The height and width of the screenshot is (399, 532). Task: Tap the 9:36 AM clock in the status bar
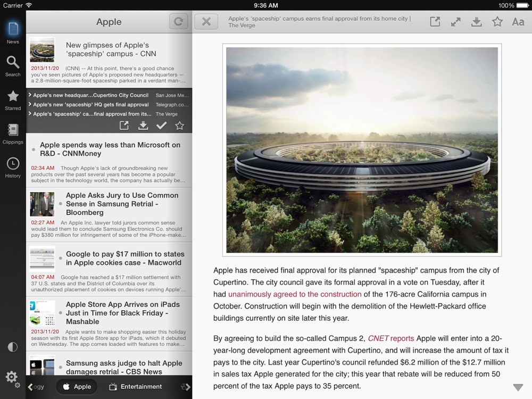[x=266, y=5]
